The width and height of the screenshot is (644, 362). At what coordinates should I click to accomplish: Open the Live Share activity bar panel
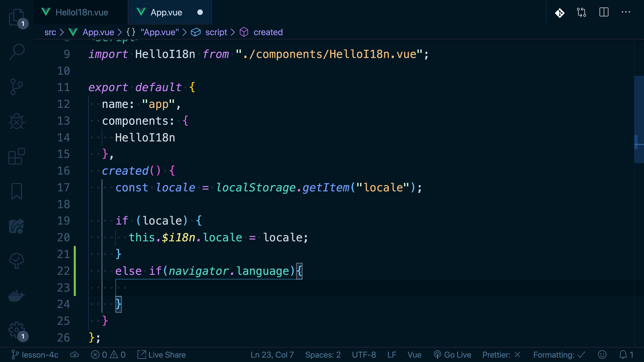pyautogui.click(x=17, y=226)
